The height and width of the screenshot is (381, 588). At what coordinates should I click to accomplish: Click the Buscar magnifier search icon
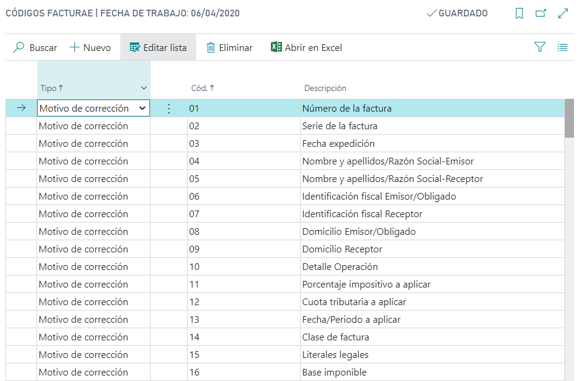(x=19, y=47)
